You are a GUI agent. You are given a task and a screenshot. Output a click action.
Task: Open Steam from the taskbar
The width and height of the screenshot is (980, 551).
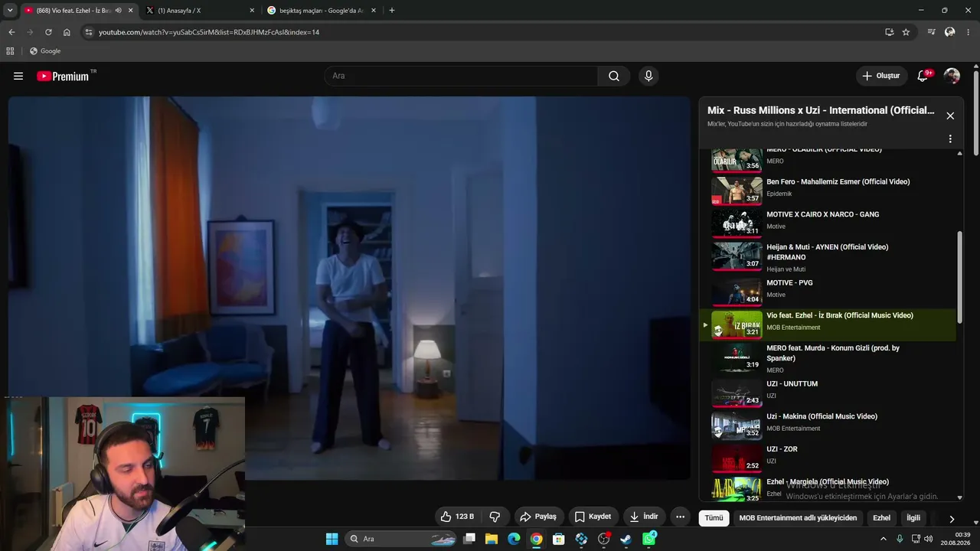(x=626, y=539)
